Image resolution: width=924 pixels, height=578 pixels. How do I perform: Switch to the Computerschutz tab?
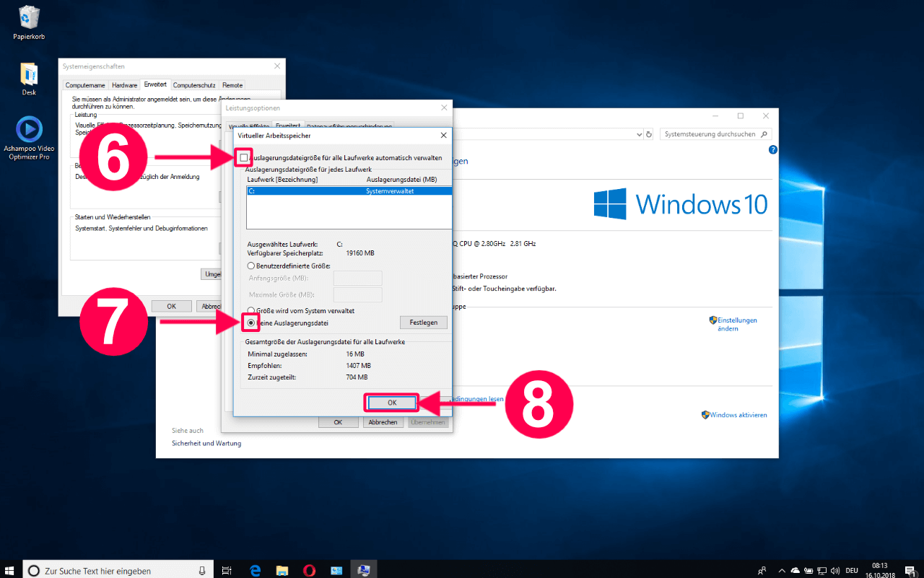(x=194, y=85)
